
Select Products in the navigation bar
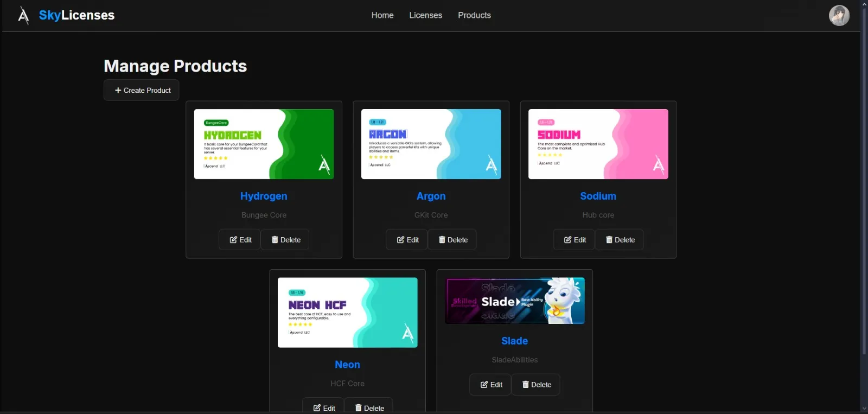coord(474,15)
